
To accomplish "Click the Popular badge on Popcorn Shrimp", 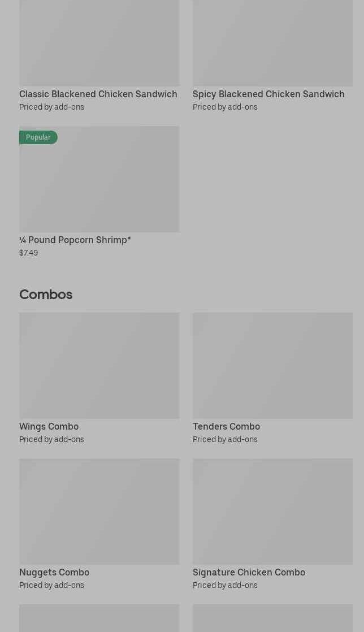I will [38, 137].
